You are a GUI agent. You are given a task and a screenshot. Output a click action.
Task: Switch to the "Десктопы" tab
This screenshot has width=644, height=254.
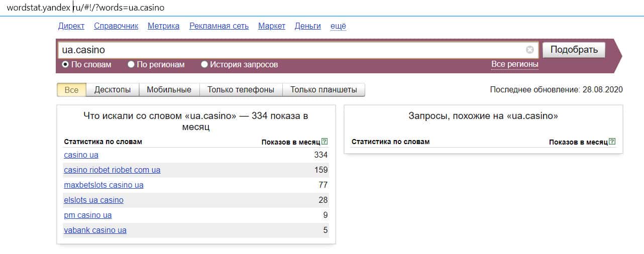113,90
